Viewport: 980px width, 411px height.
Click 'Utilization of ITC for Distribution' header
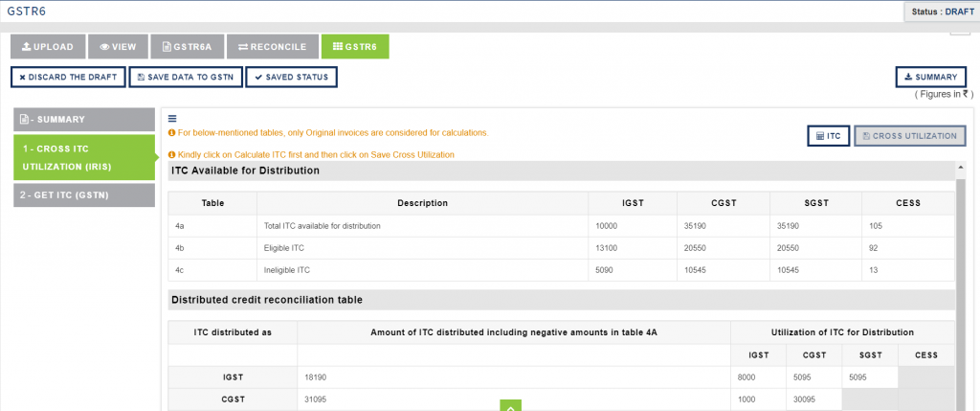click(x=842, y=332)
